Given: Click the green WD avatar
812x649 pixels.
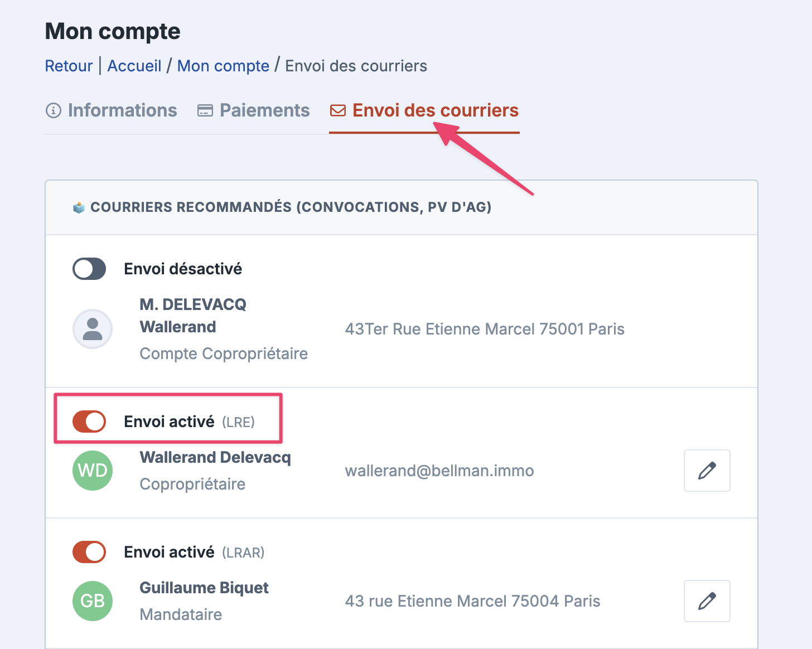Looking at the screenshot, I should [x=93, y=471].
